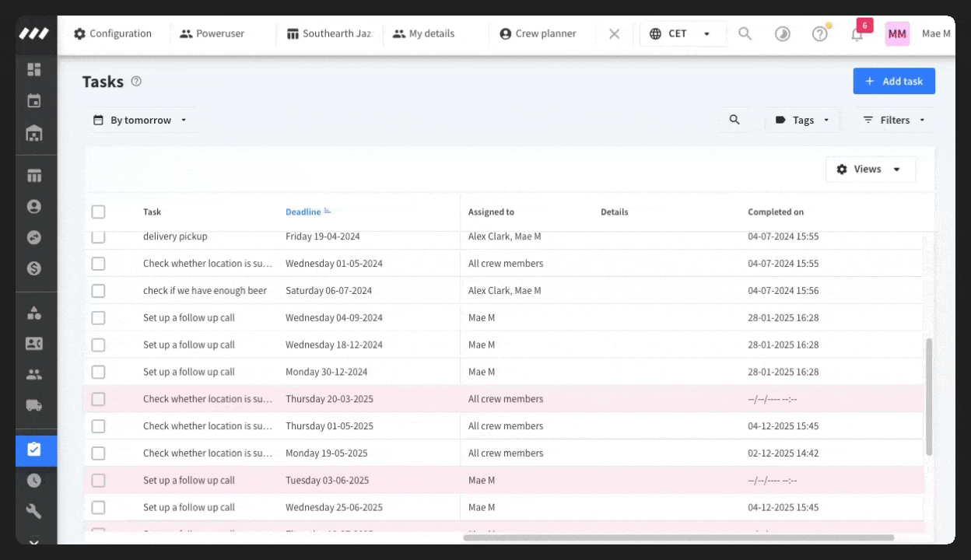Tick the checkbox for the Wednesday 01-05-2024 task

98,264
